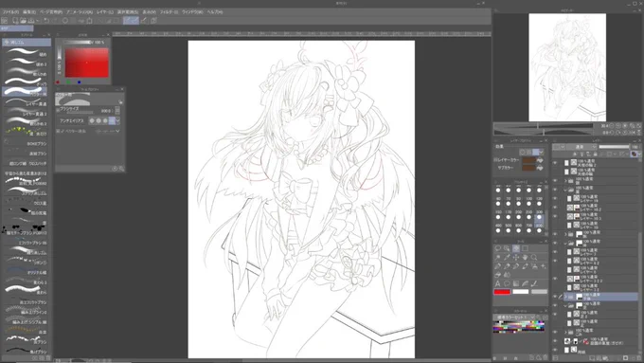
Task: Expand the highlighted selected layer folder
Action: (565, 297)
